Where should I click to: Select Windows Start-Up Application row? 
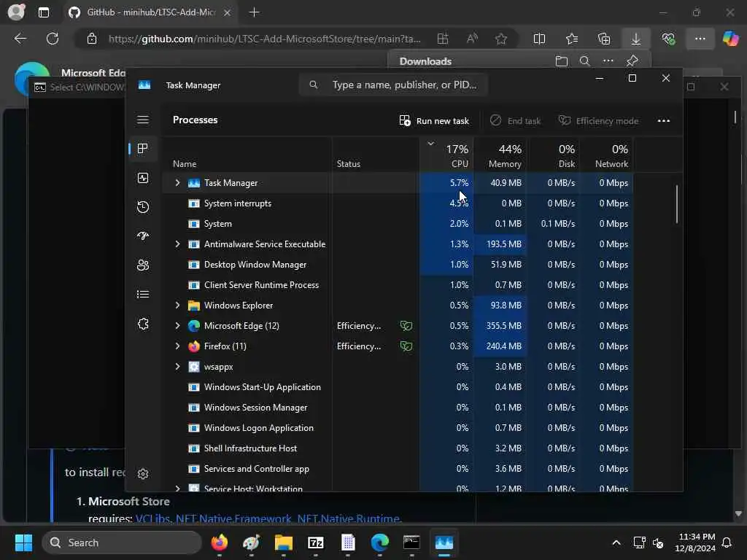pyautogui.click(x=398, y=387)
